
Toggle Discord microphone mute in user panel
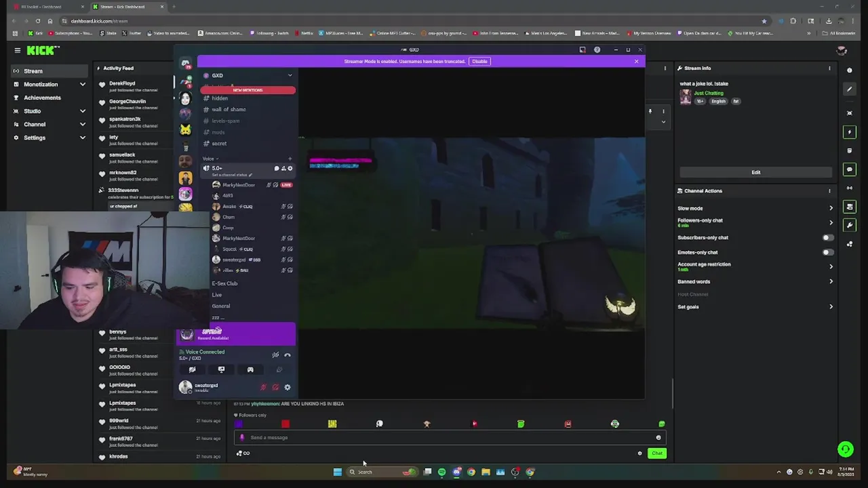pos(263,388)
